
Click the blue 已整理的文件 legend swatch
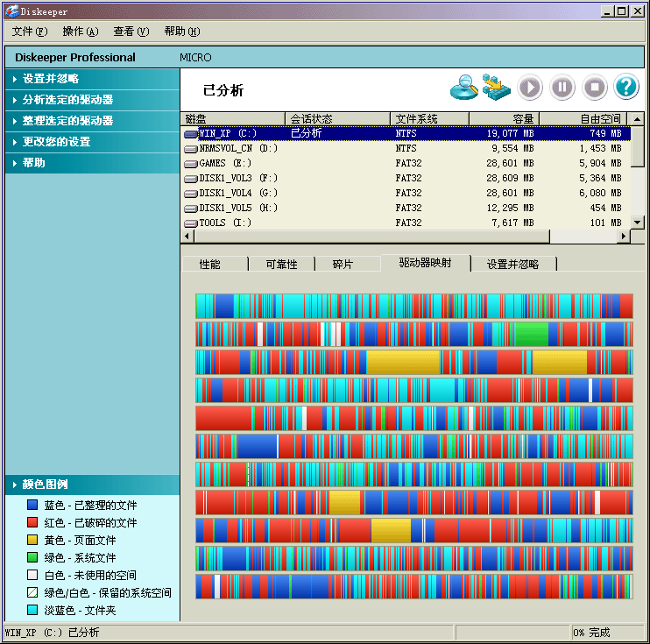coord(32,505)
